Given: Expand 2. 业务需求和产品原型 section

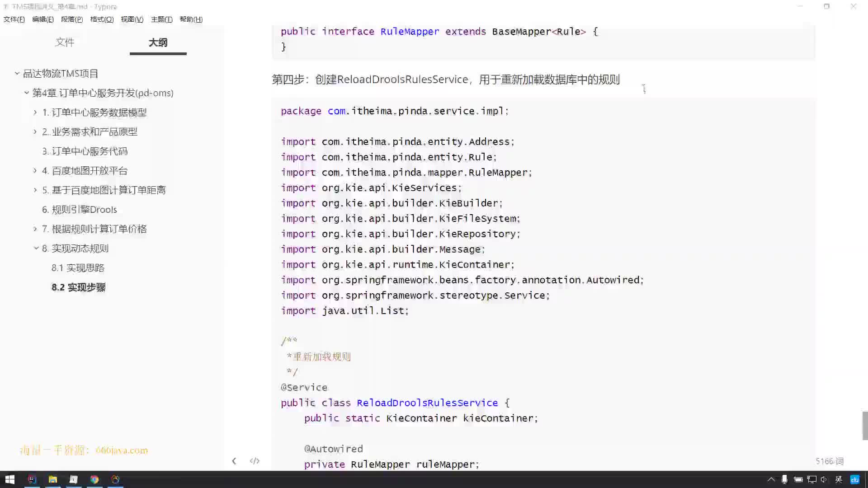Looking at the screenshot, I should pyautogui.click(x=35, y=131).
